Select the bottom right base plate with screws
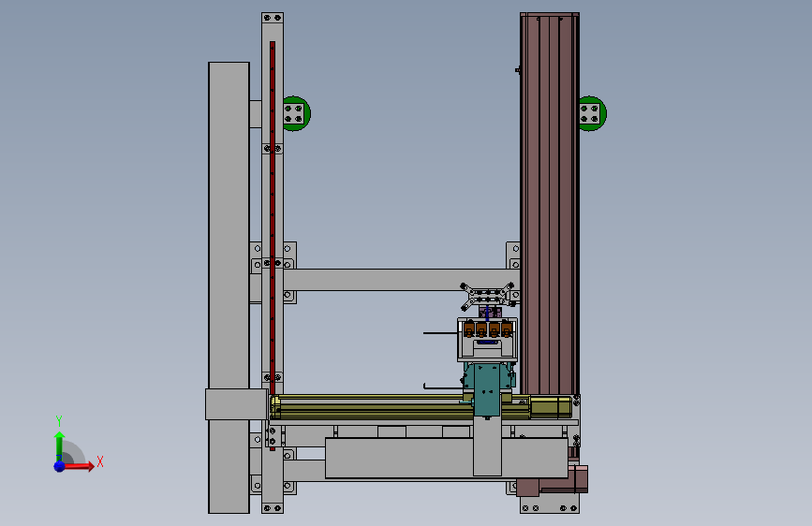 [x=550, y=504]
